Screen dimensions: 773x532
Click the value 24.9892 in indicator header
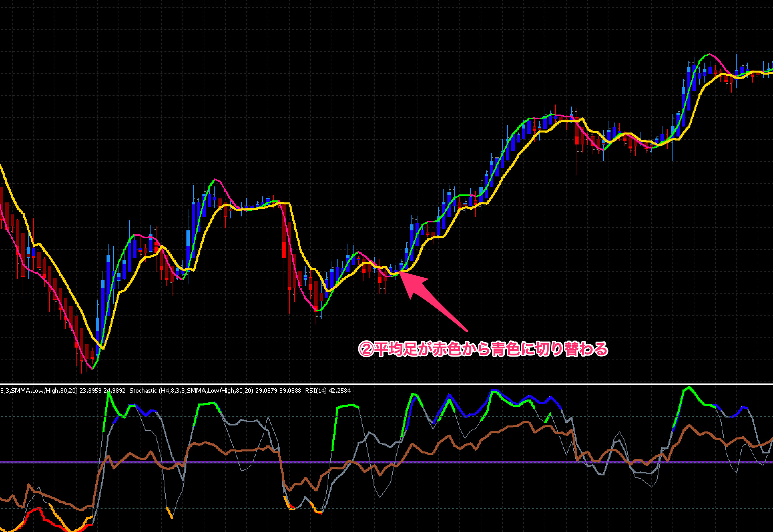click(x=114, y=390)
